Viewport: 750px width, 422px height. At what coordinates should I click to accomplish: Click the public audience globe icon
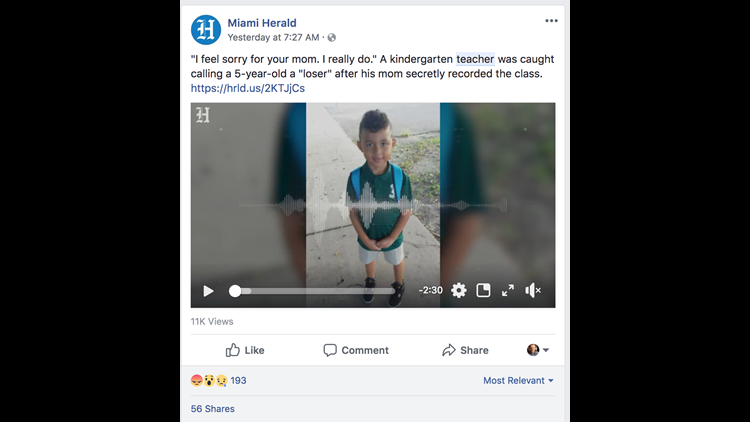332,38
